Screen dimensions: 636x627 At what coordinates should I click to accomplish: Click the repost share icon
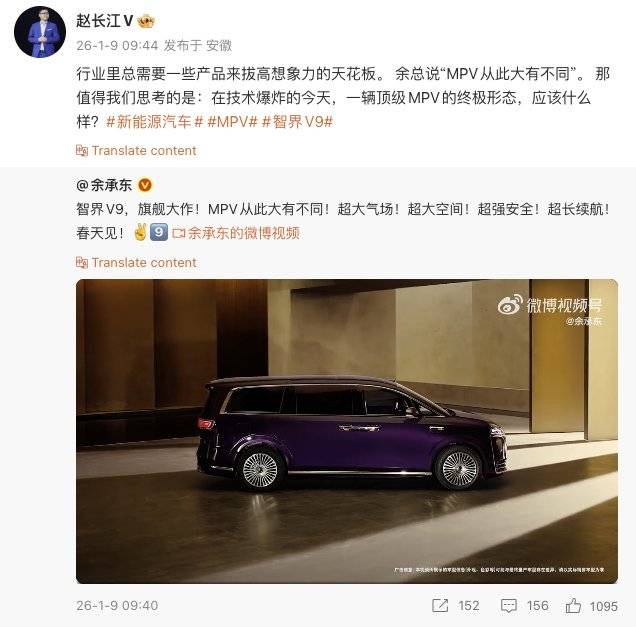[440, 606]
